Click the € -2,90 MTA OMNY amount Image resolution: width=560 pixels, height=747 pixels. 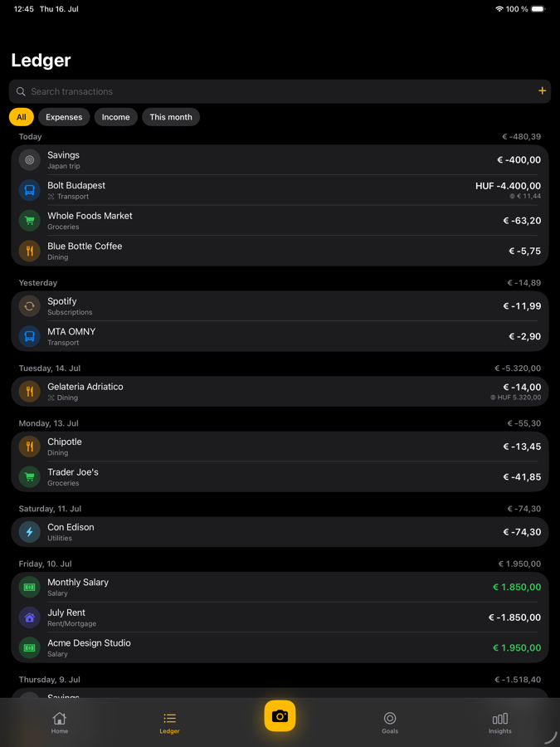point(525,336)
